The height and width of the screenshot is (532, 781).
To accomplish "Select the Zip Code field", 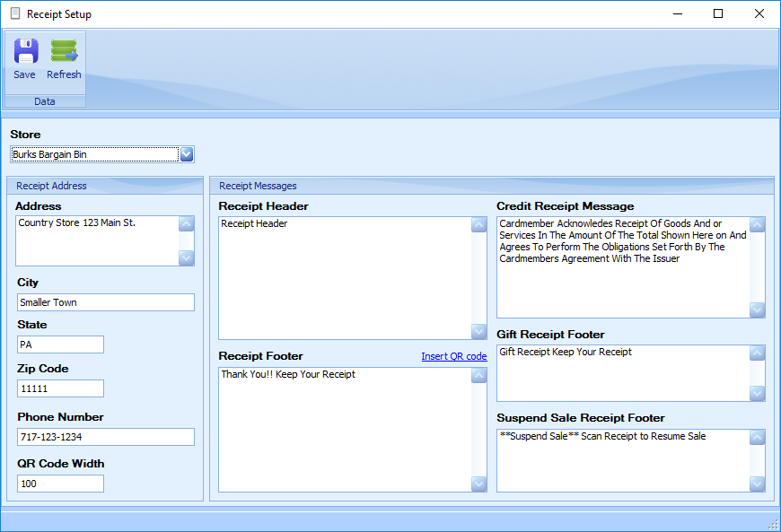I will pos(60,388).
